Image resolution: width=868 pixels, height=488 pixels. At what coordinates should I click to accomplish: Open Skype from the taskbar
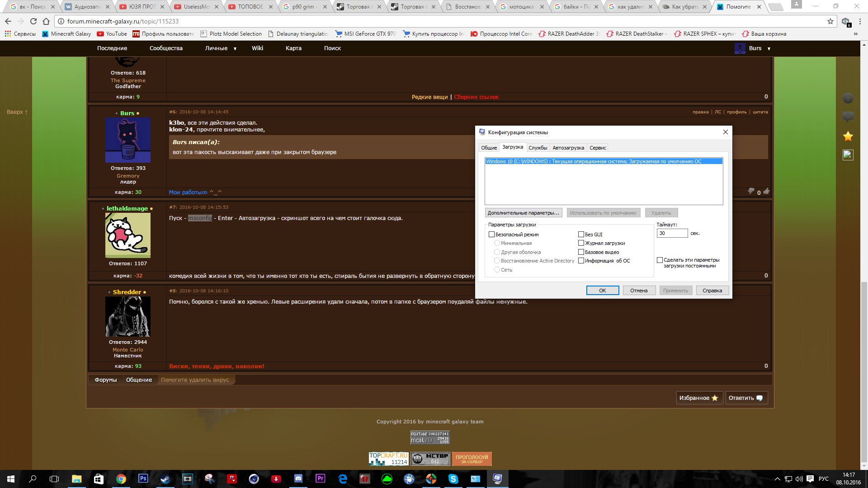pos(453,479)
